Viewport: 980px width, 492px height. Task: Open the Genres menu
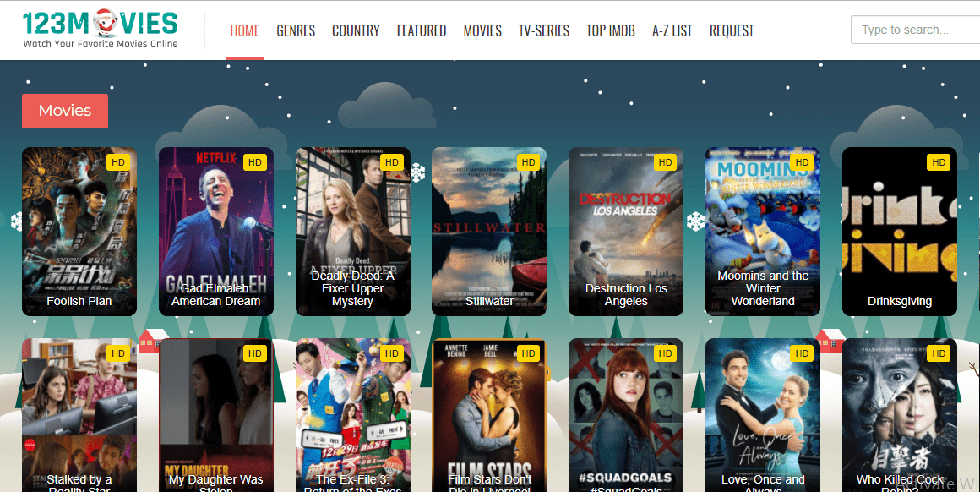click(296, 30)
